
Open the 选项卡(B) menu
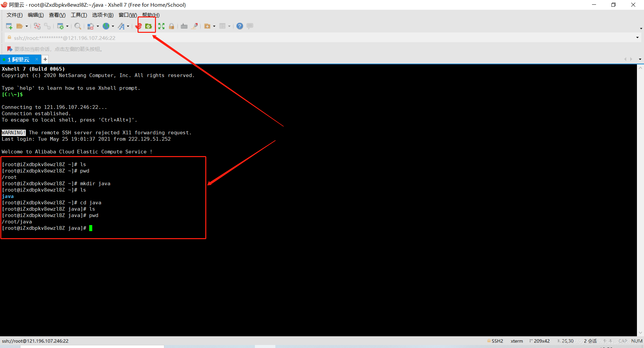click(x=103, y=15)
